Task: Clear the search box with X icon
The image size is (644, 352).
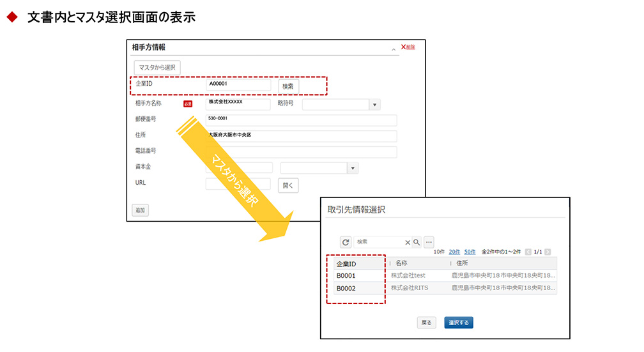Action: click(408, 242)
